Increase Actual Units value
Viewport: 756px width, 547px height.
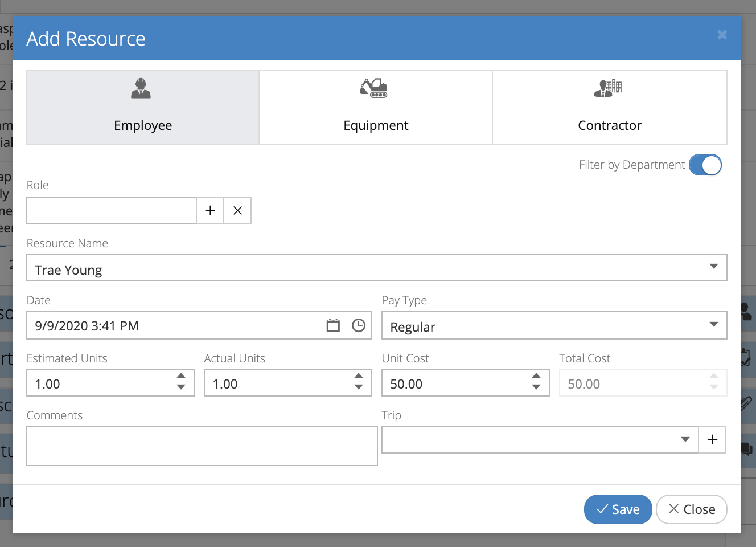point(359,377)
